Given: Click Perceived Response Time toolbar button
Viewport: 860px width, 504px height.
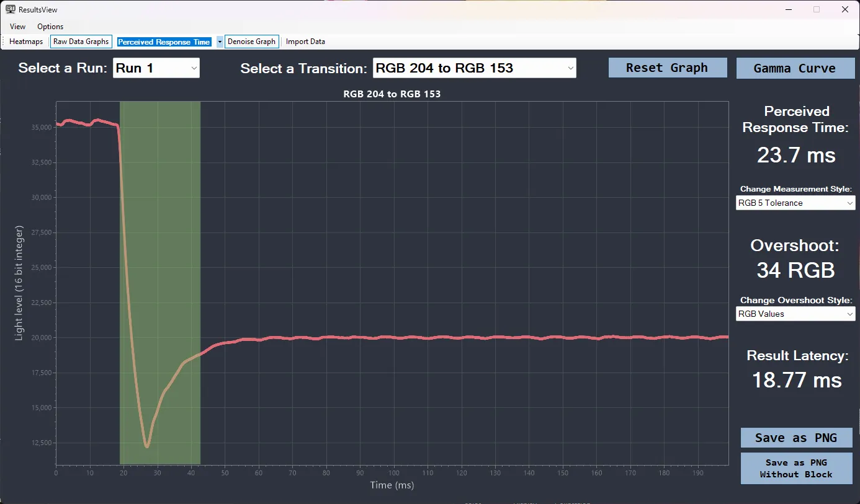Looking at the screenshot, I should click(x=164, y=42).
